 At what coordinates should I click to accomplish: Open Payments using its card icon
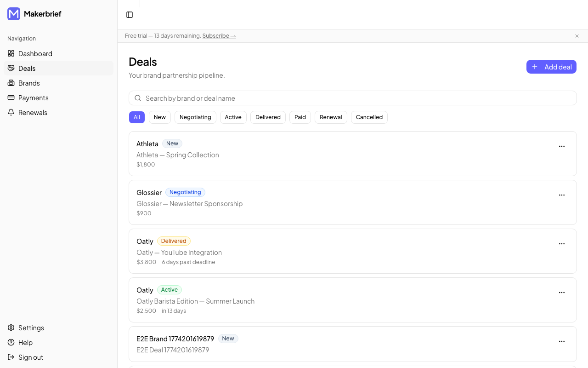pos(11,98)
